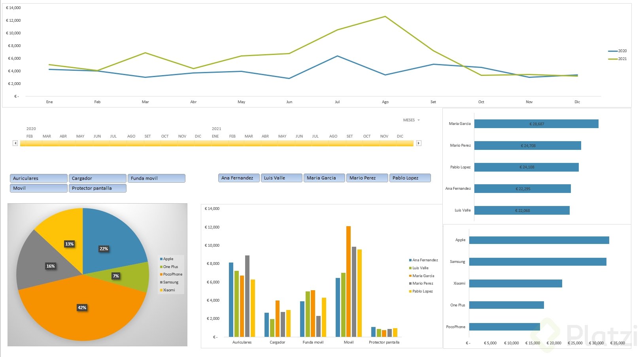The width and height of the screenshot is (644, 357).
Task: Click the Maria Garcia € 28,687 bar
Action: pyautogui.click(x=536, y=124)
